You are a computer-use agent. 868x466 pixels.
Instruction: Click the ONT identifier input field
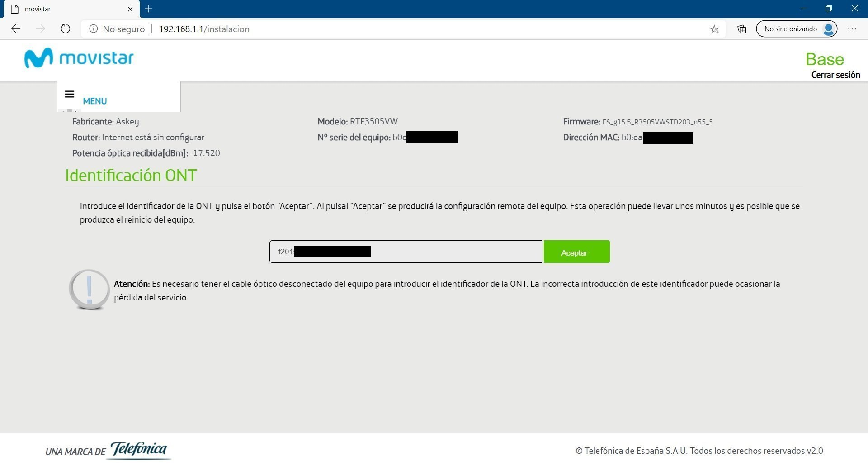pyautogui.click(x=406, y=252)
